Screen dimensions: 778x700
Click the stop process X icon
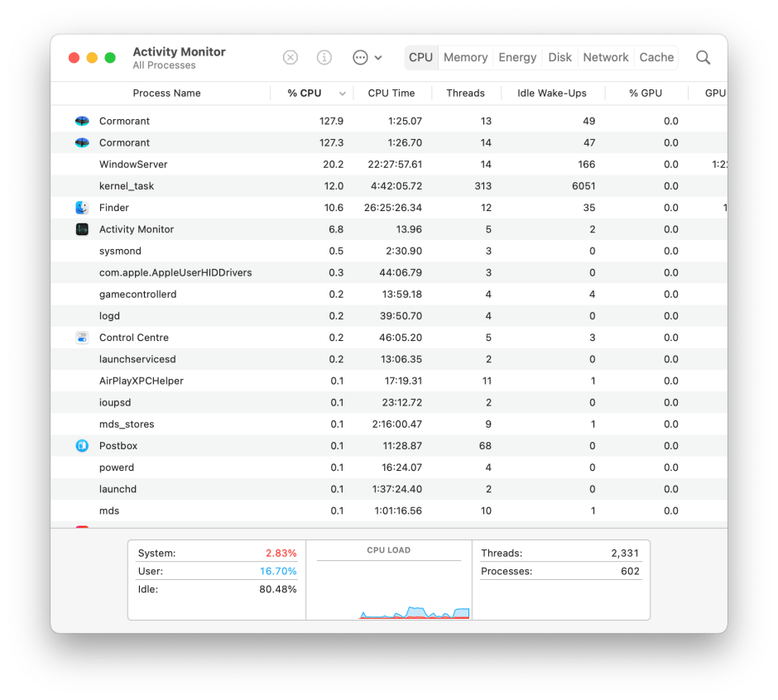[x=290, y=57]
